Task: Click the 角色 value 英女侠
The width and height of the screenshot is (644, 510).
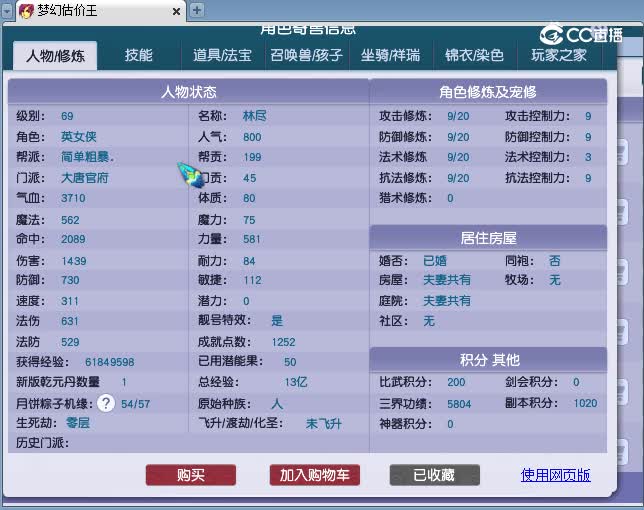Action: 78,136
